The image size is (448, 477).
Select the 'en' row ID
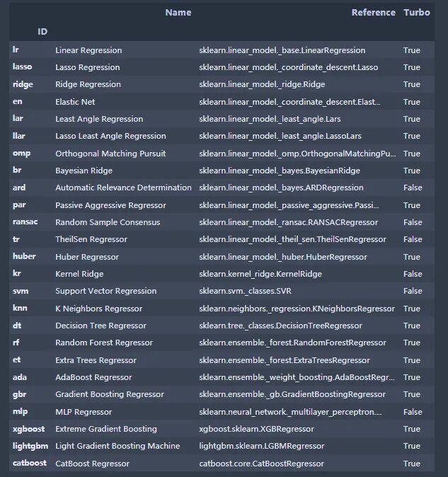pos(17,101)
